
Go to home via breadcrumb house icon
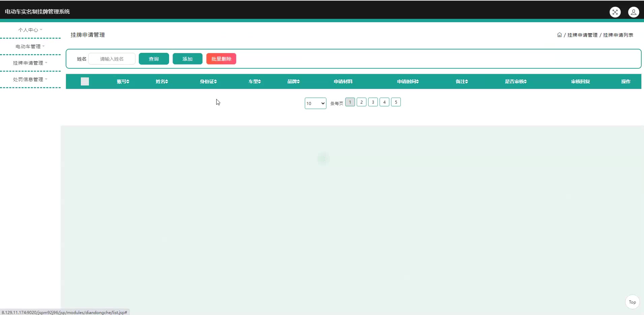[559, 35]
